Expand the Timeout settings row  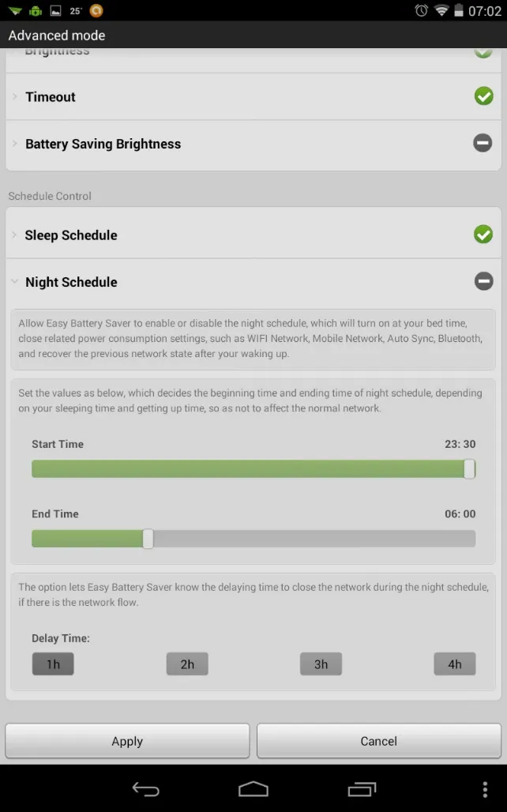pos(51,97)
